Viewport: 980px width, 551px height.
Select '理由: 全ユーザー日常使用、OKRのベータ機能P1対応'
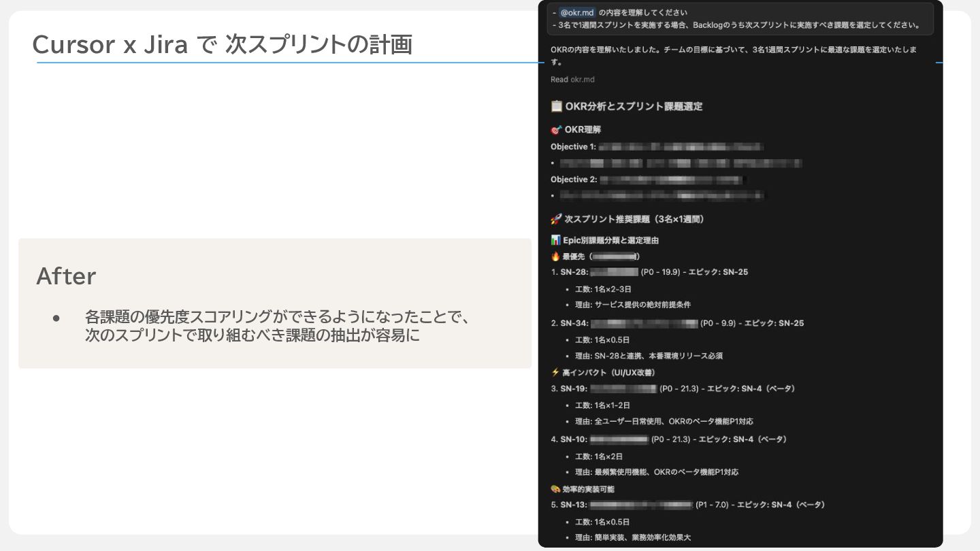[664, 421]
